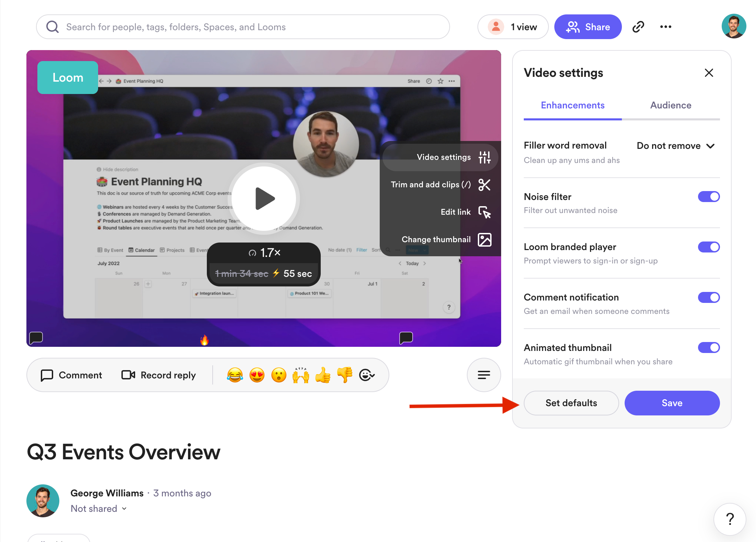Toggle the Loom branded player switch
Viewport: 756px width, 542px height.
tap(709, 247)
